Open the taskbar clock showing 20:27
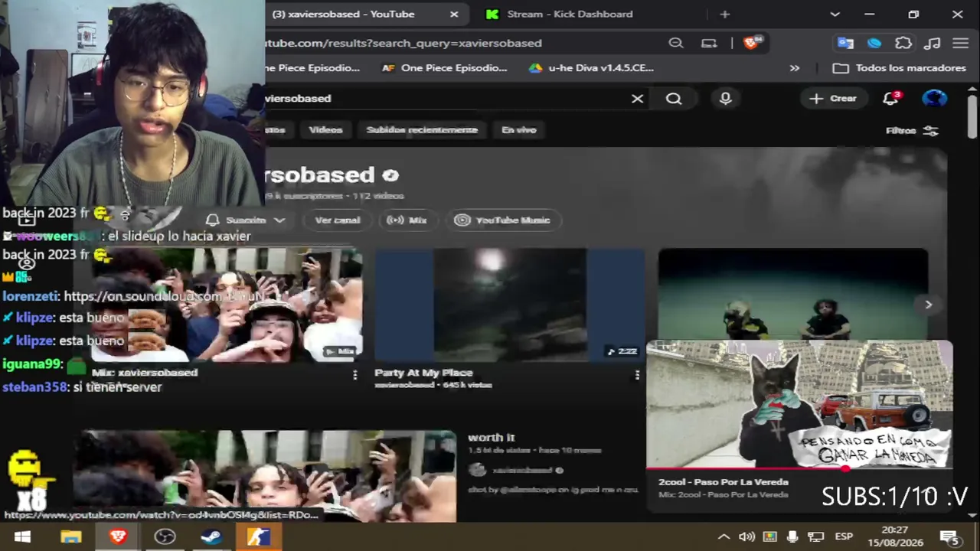Image resolution: width=980 pixels, height=551 pixels. (895, 536)
